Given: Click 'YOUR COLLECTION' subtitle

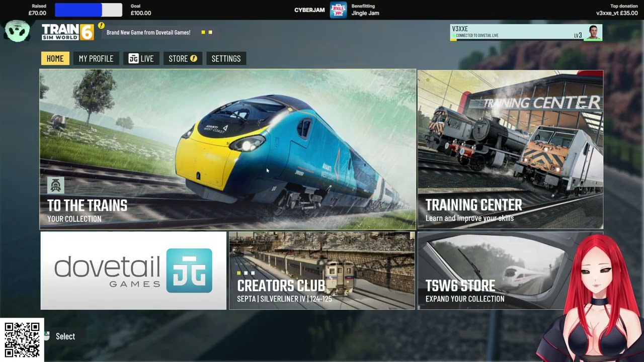Looking at the screenshot, I should [x=74, y=219].
